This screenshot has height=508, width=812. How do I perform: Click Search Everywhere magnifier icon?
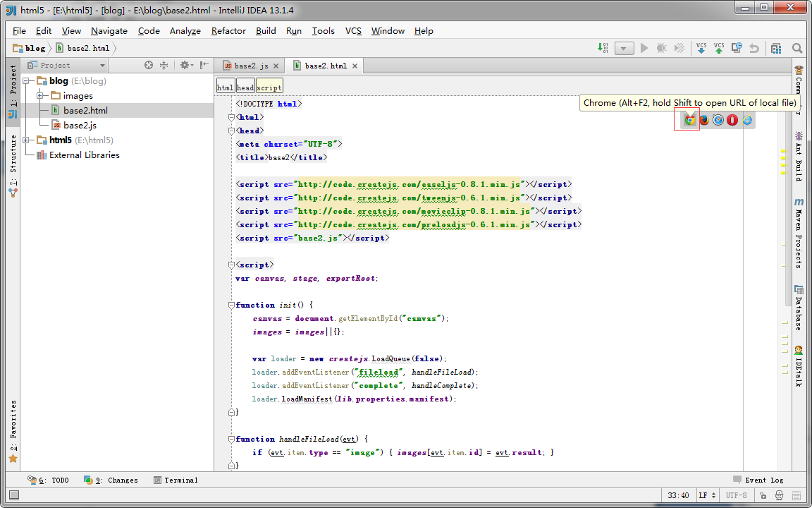797,48
